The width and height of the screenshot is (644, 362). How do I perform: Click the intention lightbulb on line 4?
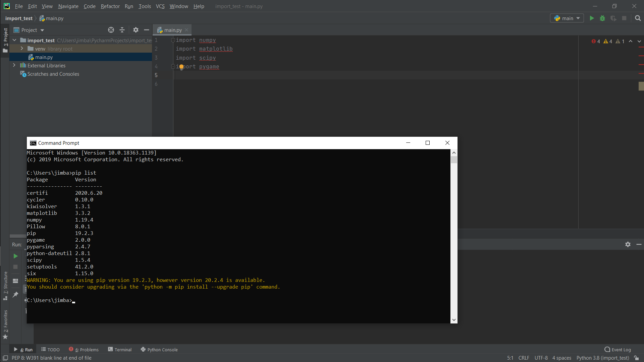(181, 67)
